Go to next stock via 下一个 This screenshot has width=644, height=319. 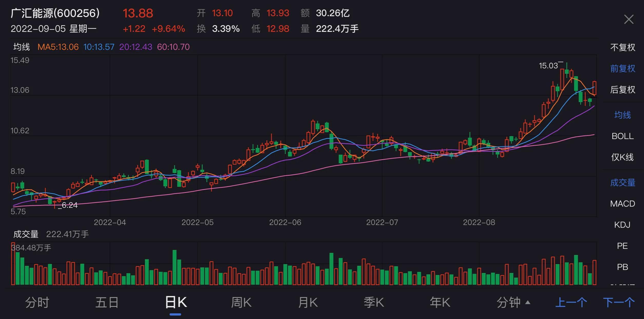(619, 302)
